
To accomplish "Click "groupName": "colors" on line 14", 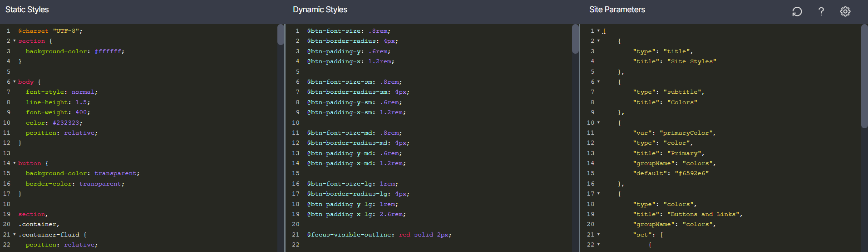I will (675, 163).
